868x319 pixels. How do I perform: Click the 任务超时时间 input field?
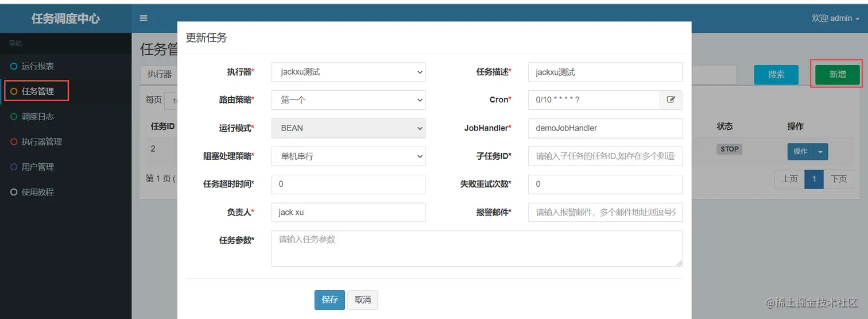[x=348, y=184]
